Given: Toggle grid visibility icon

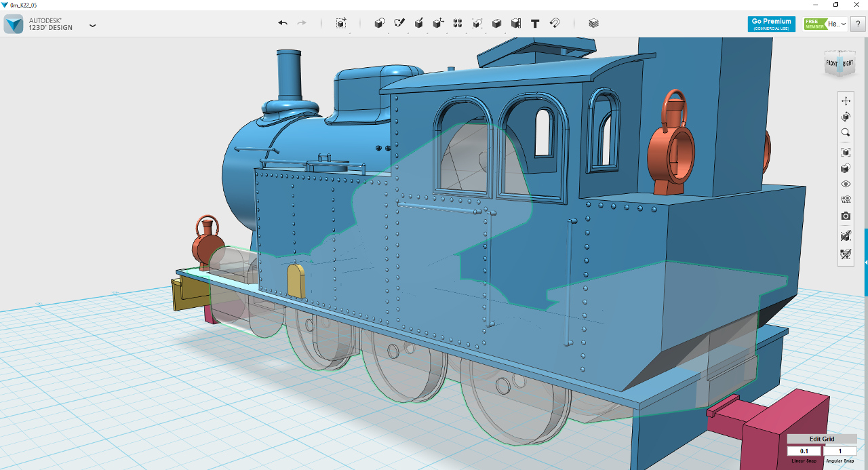Looking at the screenshot, I should click(x=846, y=200).
